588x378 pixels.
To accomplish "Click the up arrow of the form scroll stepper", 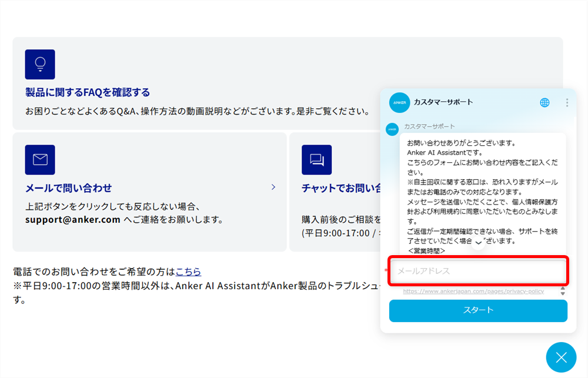I will [563, 289].
